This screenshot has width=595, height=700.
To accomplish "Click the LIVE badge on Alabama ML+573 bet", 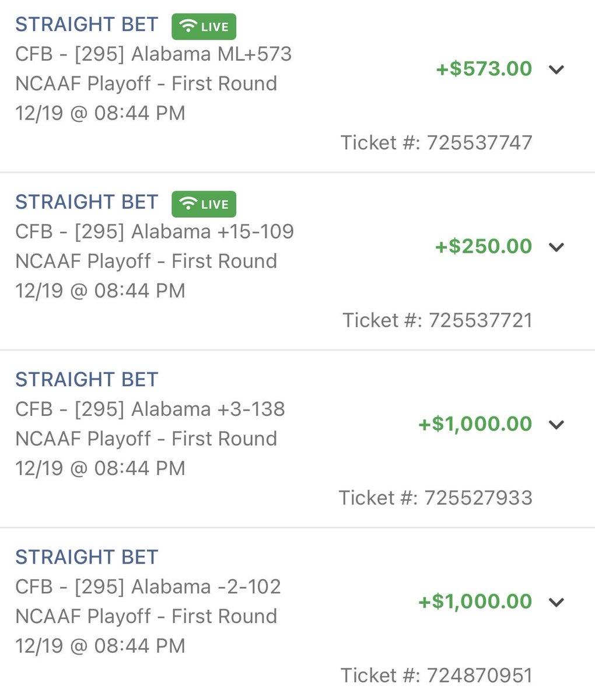I will [204, 26].
